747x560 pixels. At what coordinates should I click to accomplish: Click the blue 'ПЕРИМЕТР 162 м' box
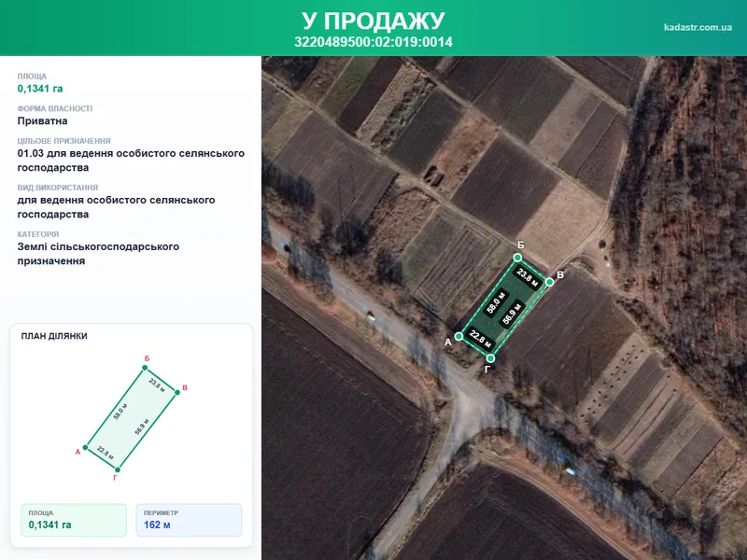click(189, 520)
